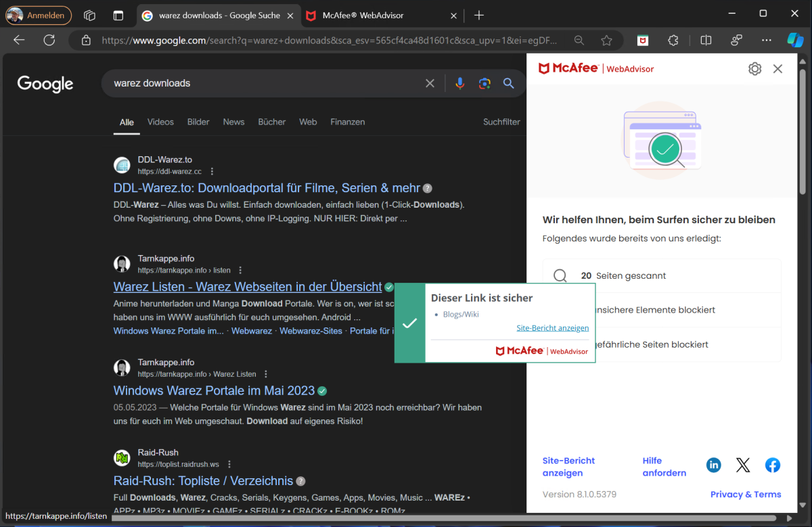
Task: View site information via the lock icon
Action: click(x=86, y=41)
